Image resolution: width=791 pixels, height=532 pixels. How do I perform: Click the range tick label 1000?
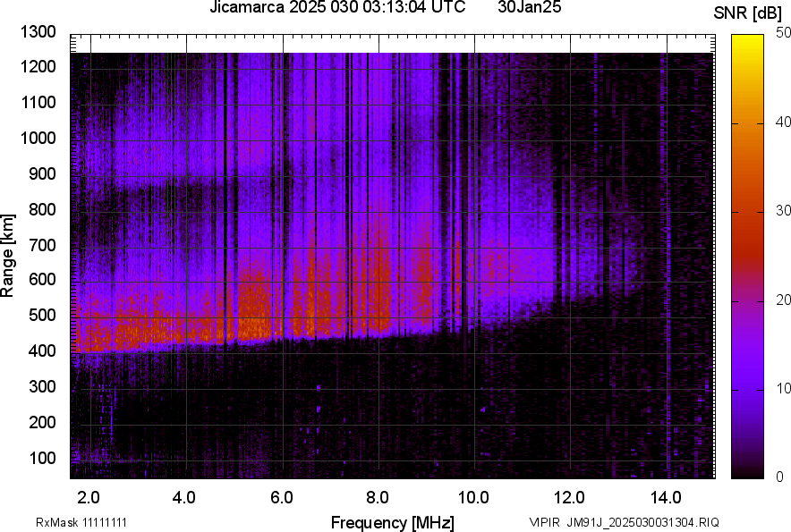tap(38, 138)
